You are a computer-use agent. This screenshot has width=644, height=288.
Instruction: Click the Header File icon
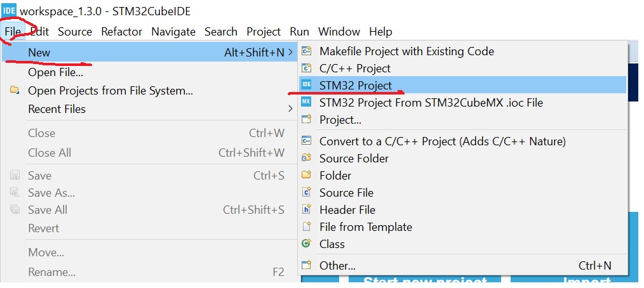coord(307,209)
